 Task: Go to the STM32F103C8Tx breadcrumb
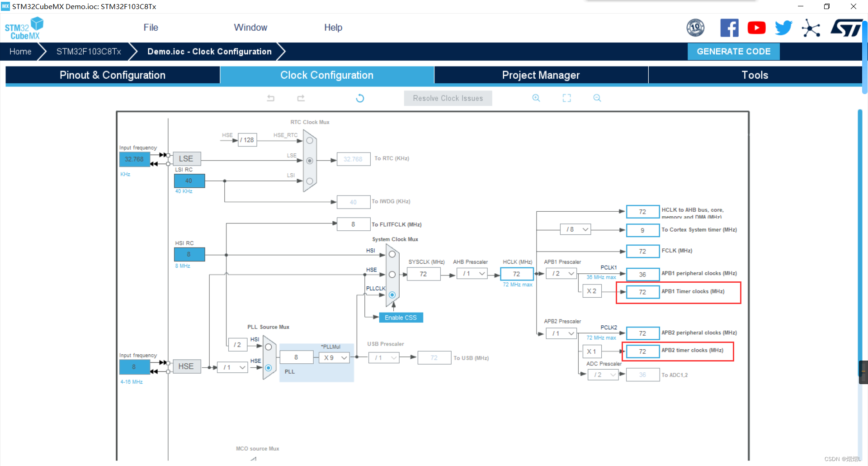tap(89, 52)
